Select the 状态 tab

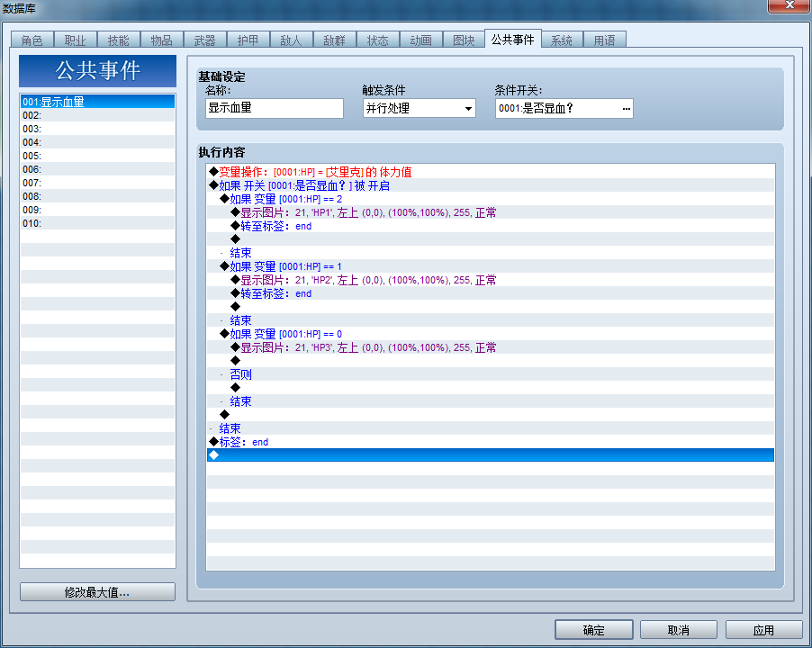click(x=377, y=40)
